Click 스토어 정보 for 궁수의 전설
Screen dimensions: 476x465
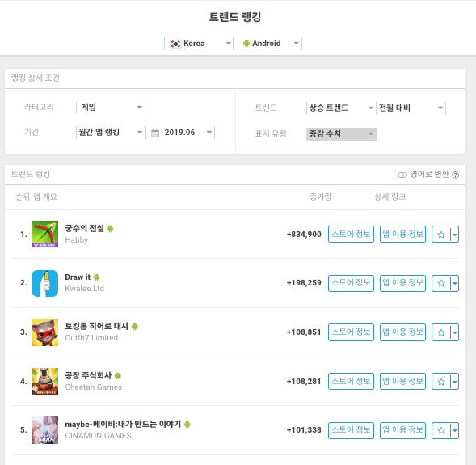(351, 235)
